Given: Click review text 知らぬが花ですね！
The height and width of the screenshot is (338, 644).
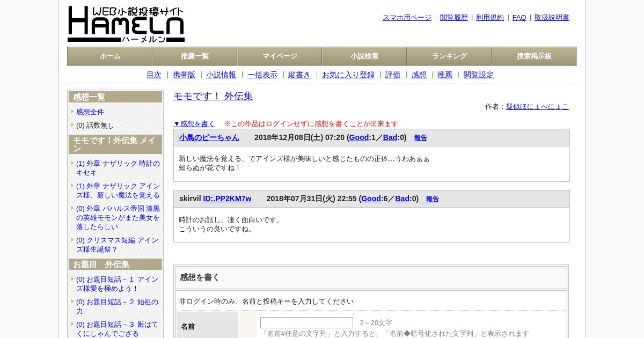Looking at the screenshot, I should pos(210,168).
